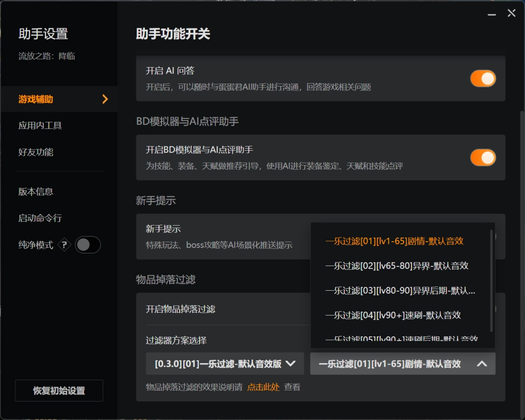
Task: Choose 一乐过滤[03][lv80-90]异界后期 option
Action: point(400,291)
